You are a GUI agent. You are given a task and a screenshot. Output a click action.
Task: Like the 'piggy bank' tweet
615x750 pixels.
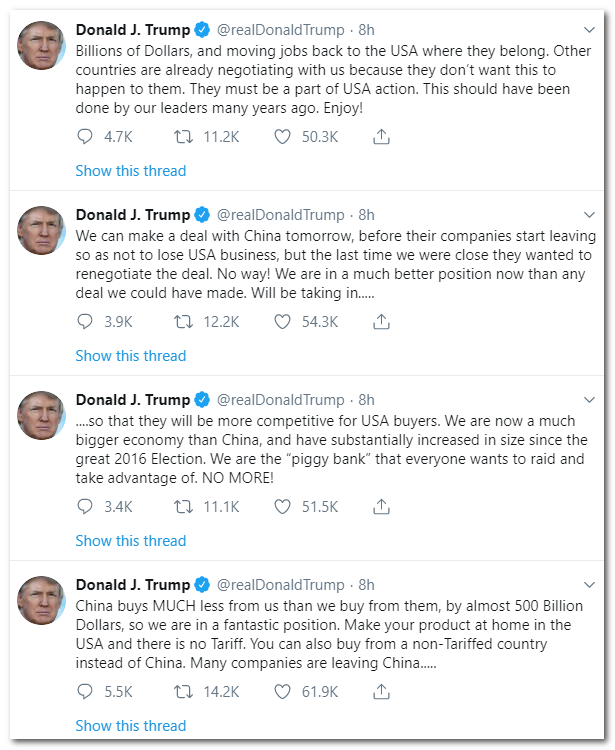tap(282, 507)
